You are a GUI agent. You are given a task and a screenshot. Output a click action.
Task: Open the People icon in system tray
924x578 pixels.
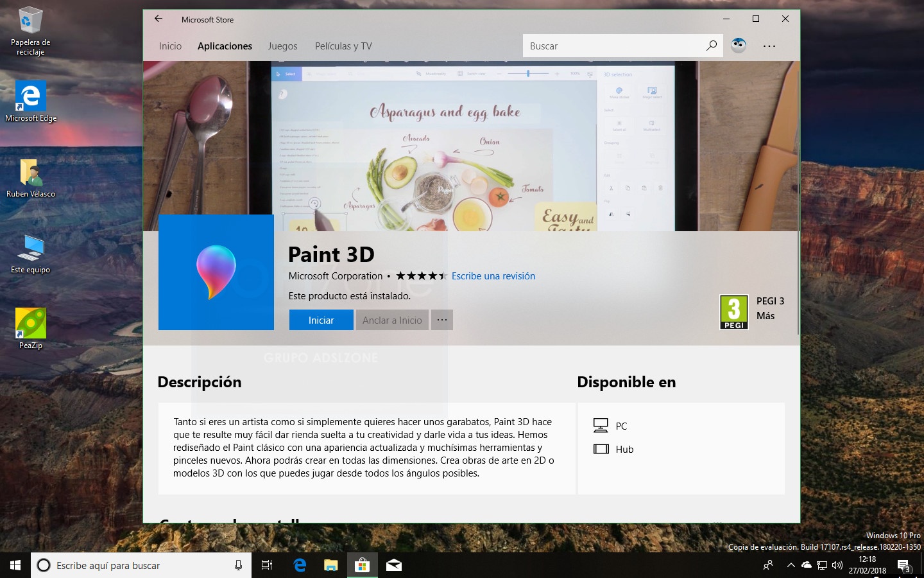click(768, 565)
